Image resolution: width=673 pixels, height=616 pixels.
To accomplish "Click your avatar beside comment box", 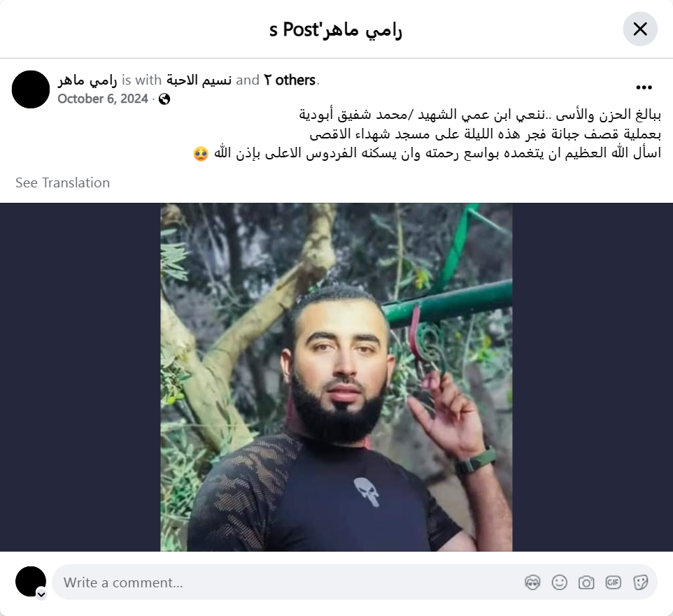I will (x=31, y=582).
